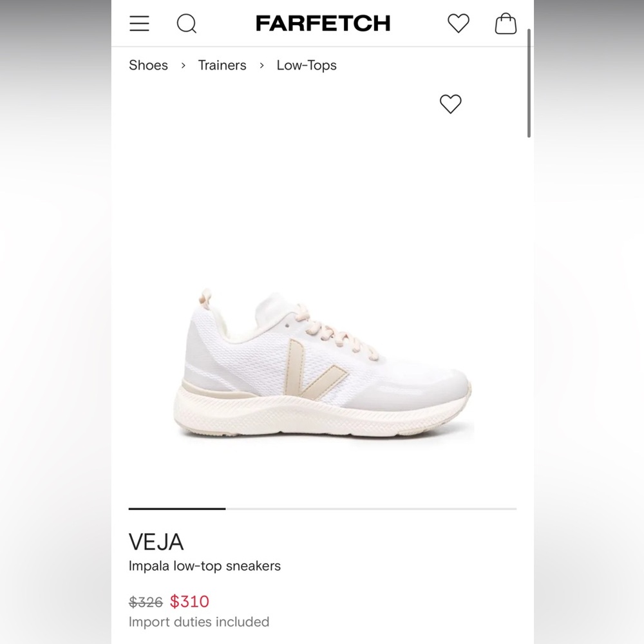Open the hamburger navigation menu
Image resolution: width=644 pixels, height=644 pixels.
coord(139,24)
